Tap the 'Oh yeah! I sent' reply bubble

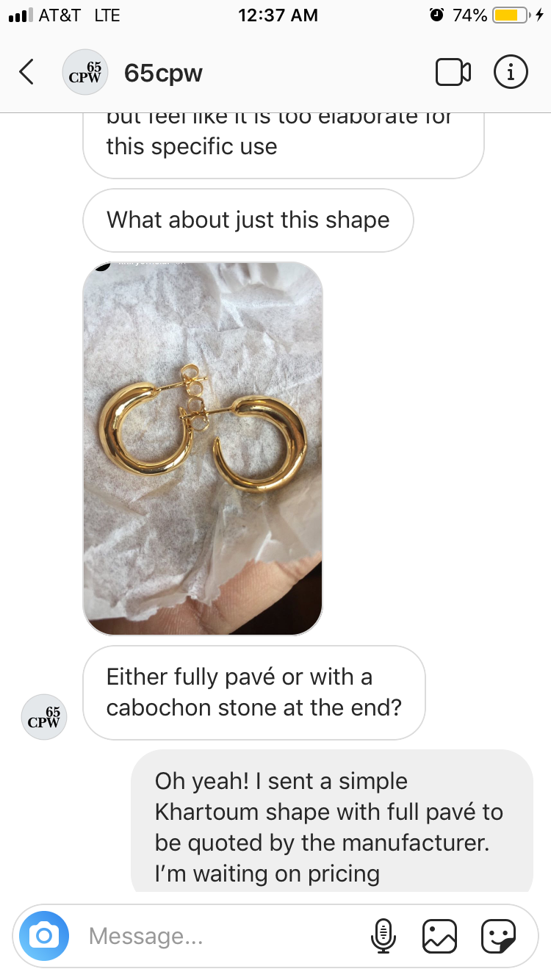tap(332, 821)
